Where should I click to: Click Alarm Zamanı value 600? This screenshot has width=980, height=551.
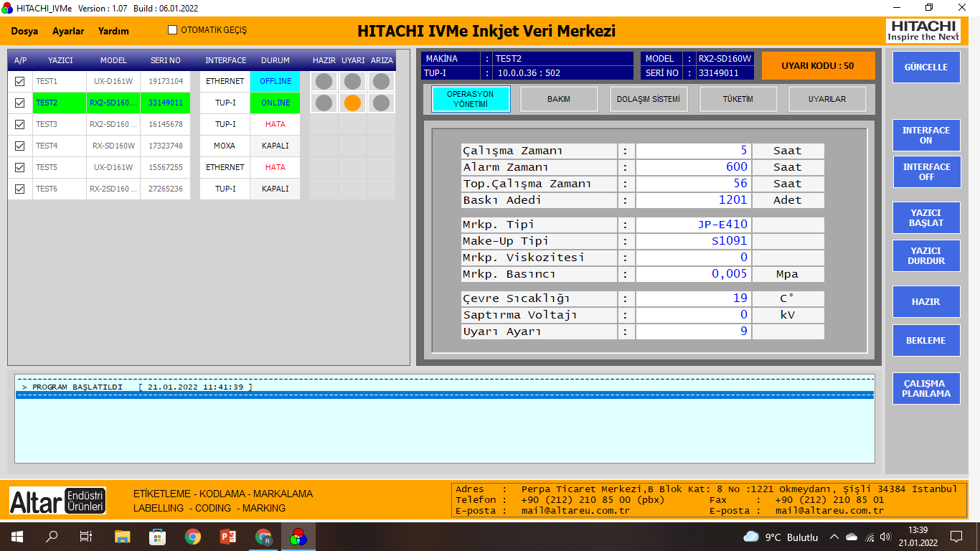[x=694, y=167]
